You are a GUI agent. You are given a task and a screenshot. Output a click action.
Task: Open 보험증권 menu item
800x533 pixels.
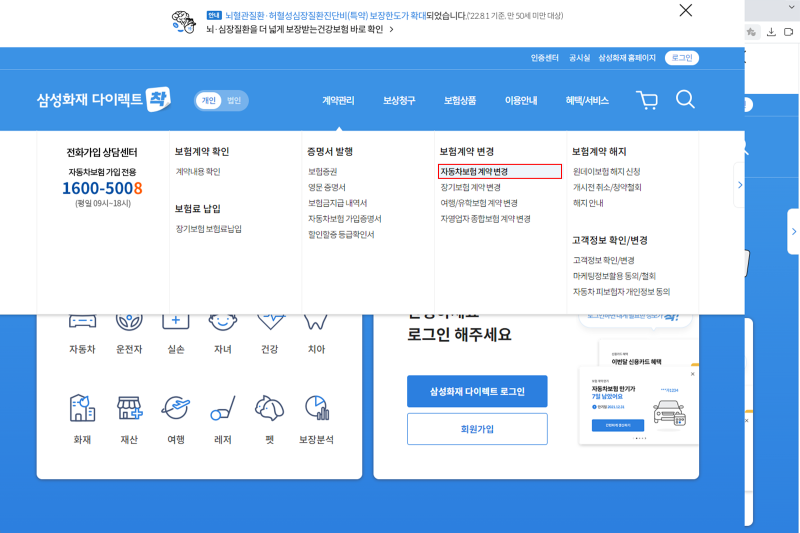[x=322, y=172]
